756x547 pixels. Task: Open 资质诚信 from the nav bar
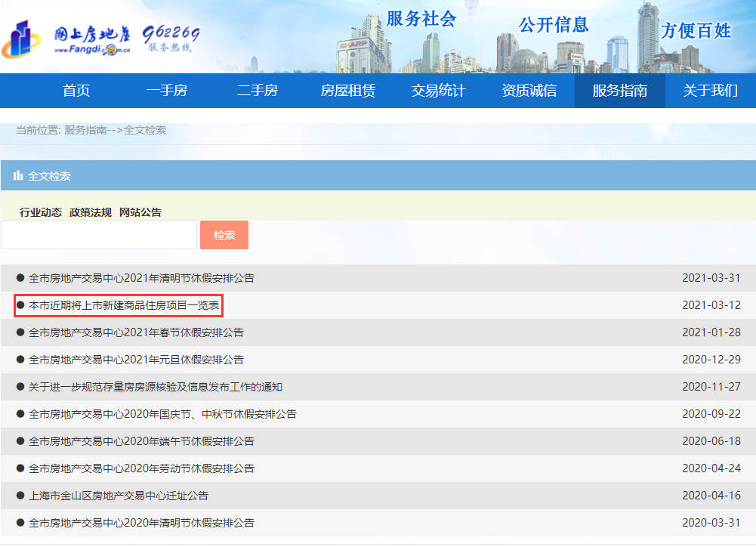(x=529, y=91)
